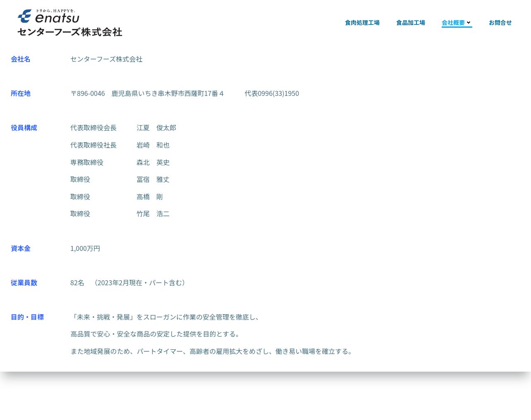Open the 会社概要 menu item
531x420 pixels.
453,23
